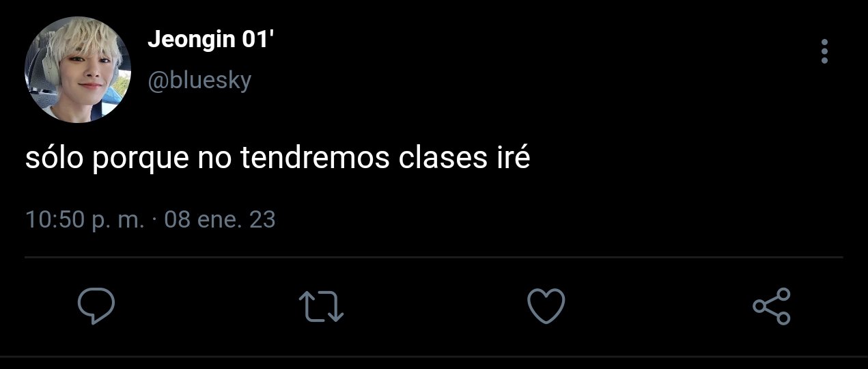Open the three-dot more options menu
This screenshot has height=369, width=868.
(824, 51)
